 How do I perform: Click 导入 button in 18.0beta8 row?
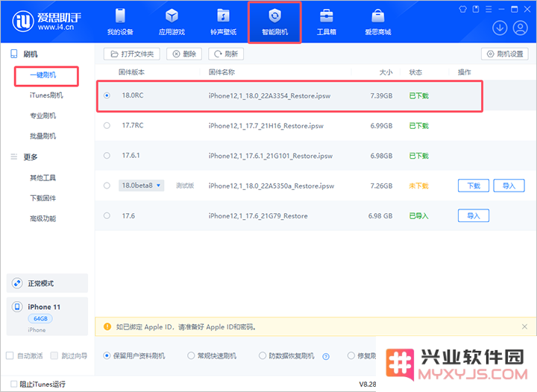pyautogui.click(x=509, y=186)
